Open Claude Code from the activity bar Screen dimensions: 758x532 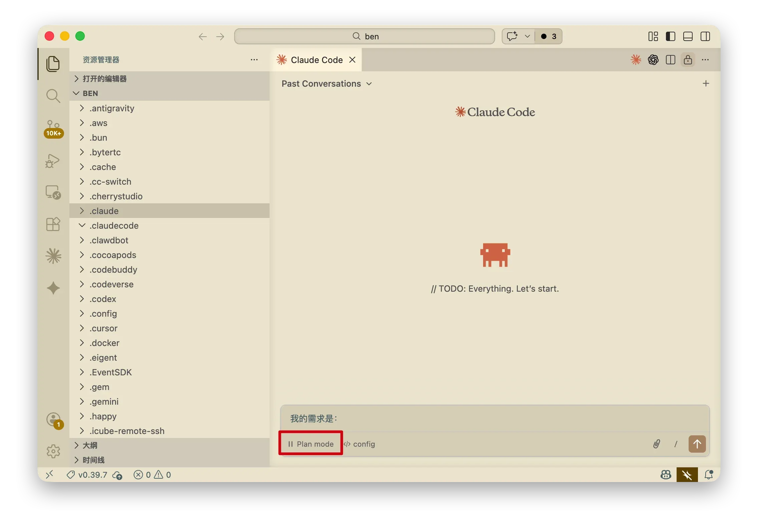click(53, 256)
